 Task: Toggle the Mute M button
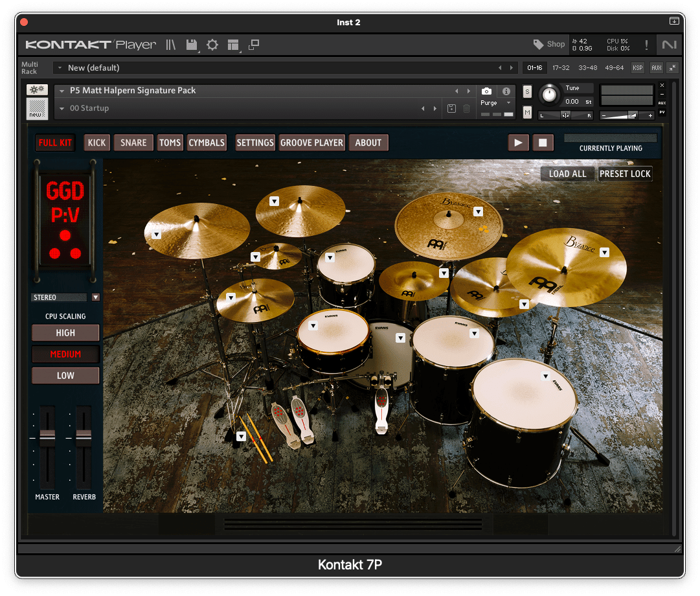(x=527, y=112)
